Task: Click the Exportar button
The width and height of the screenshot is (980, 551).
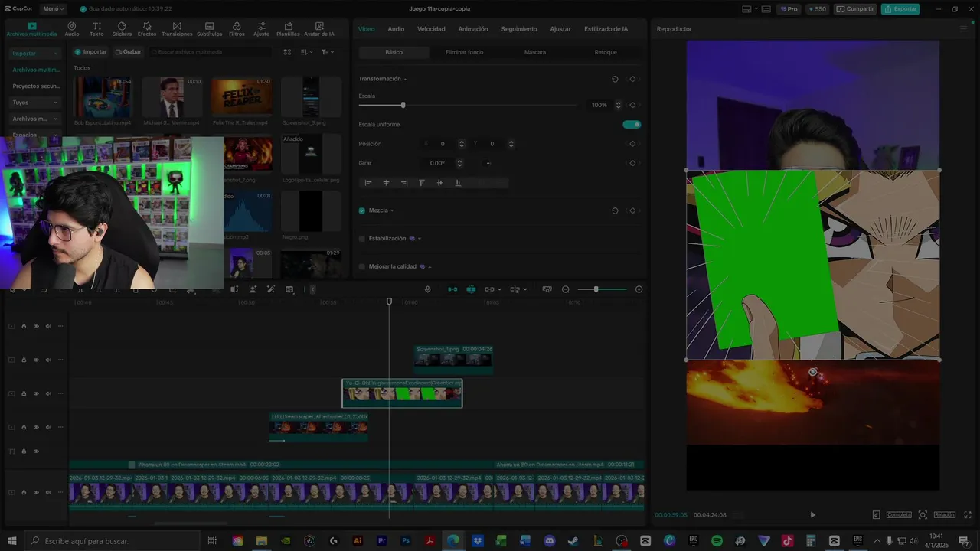Action: [900, 9]
